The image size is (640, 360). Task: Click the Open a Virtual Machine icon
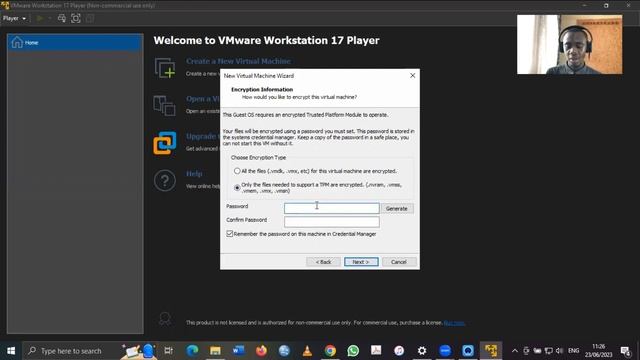(164, 105)
